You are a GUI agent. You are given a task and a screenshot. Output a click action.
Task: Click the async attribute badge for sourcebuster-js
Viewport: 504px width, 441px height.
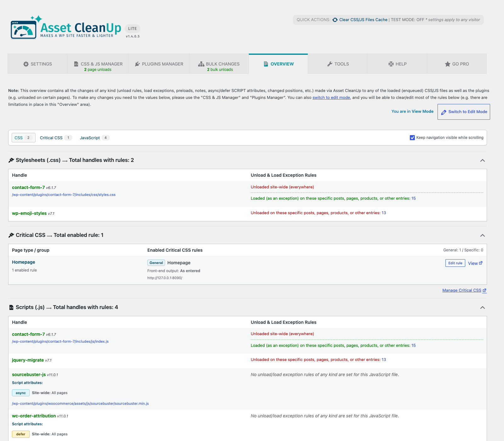[21, 393]
